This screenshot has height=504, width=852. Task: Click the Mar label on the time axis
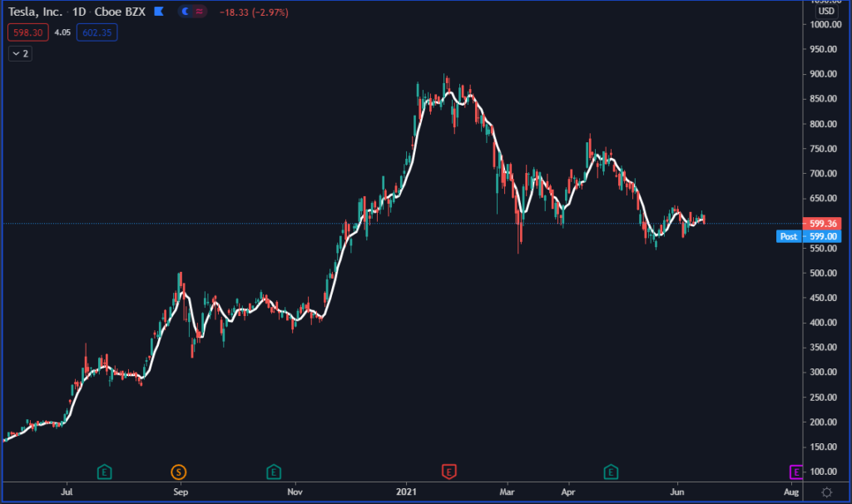click(507, 492)
